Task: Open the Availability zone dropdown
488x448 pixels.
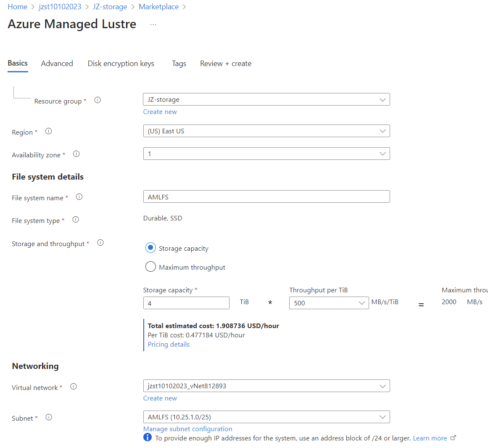Action: (x=266, y=154)
